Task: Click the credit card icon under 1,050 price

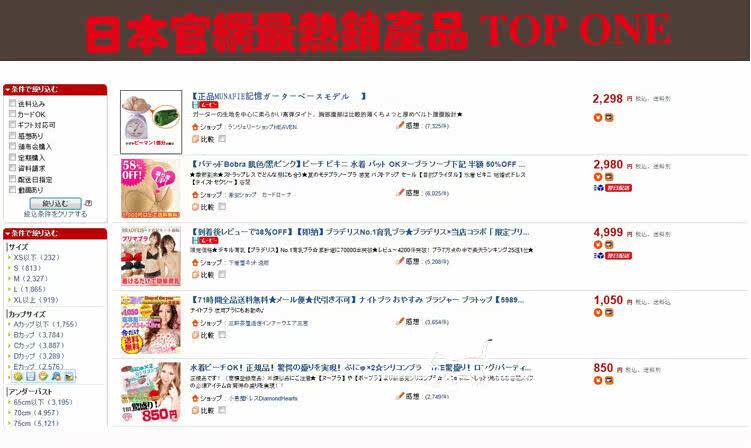Action: click(609, 312)
